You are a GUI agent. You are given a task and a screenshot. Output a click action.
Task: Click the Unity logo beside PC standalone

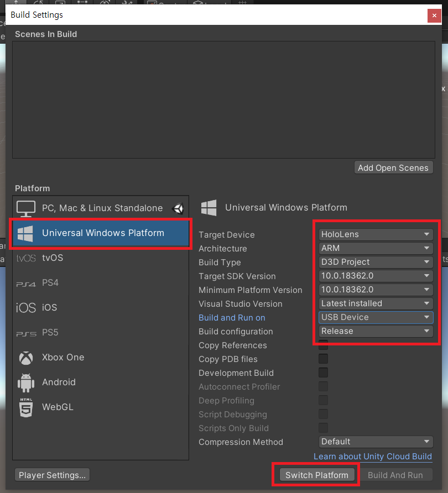click(x=178, y=208)
